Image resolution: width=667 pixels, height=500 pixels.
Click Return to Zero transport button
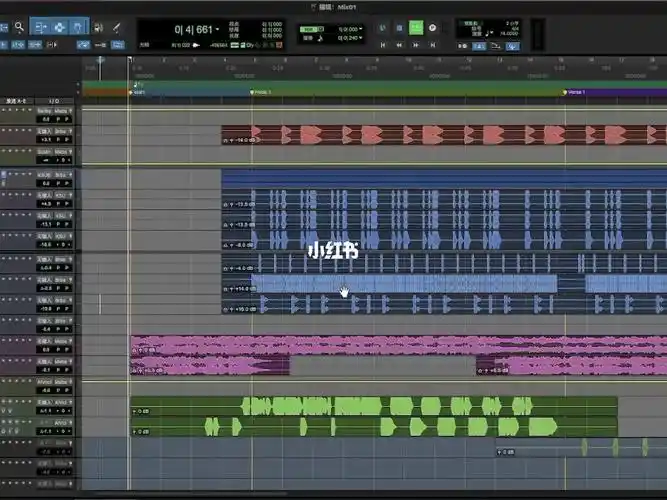(384, 45)
